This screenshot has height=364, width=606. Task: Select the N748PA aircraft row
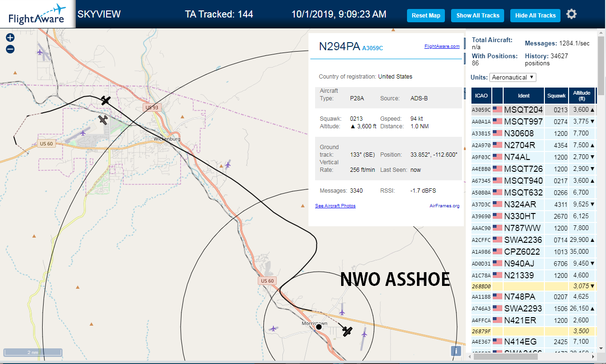(x=533, y=297)
